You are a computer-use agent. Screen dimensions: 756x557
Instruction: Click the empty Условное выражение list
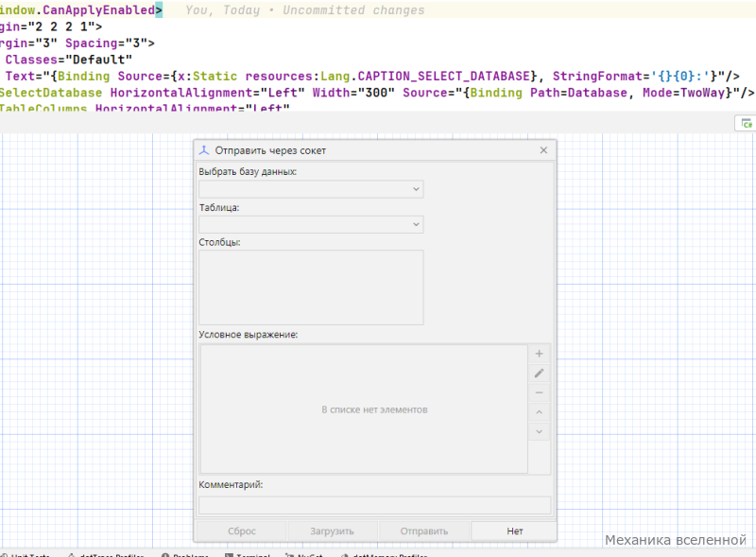pos(364,409)
